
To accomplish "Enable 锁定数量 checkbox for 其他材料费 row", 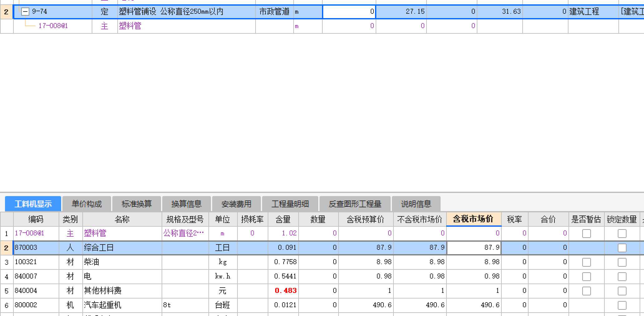I will 622,291.
